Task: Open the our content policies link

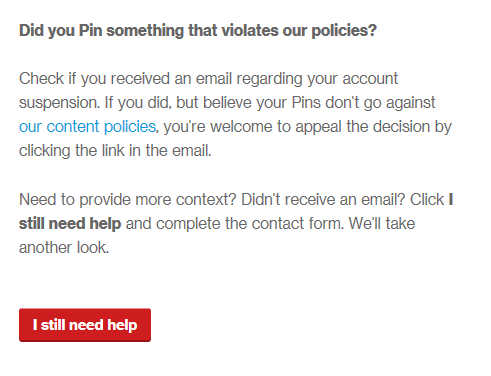Action: click(x=87, y=127)
